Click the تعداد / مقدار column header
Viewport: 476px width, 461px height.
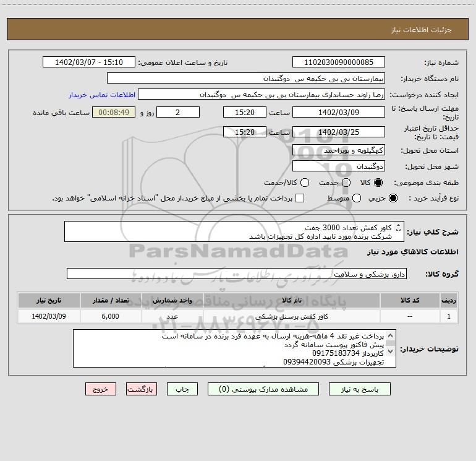tap(111, 300)
